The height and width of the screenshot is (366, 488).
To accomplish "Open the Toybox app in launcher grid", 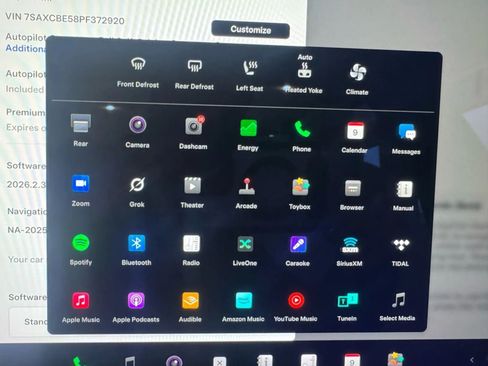I will tap(300, 194).
